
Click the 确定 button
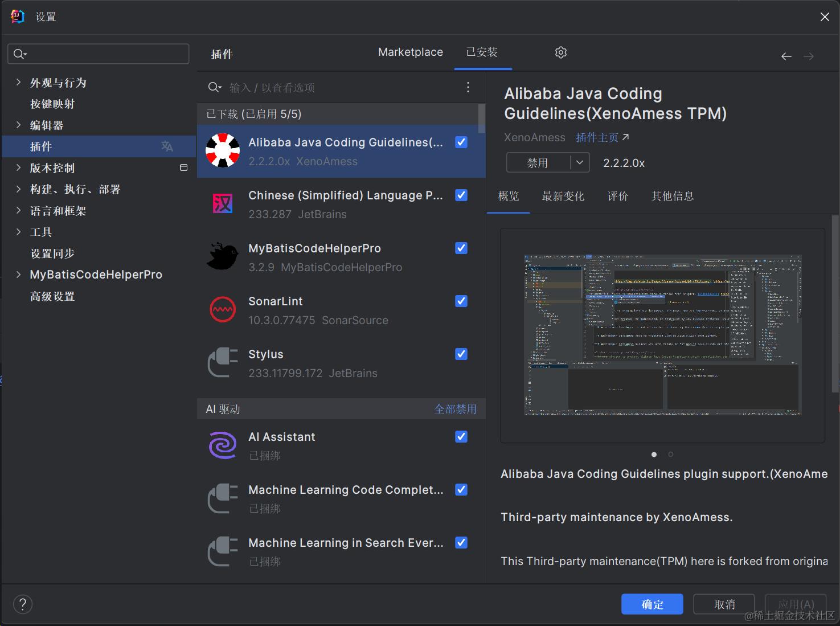coord(652,604)
